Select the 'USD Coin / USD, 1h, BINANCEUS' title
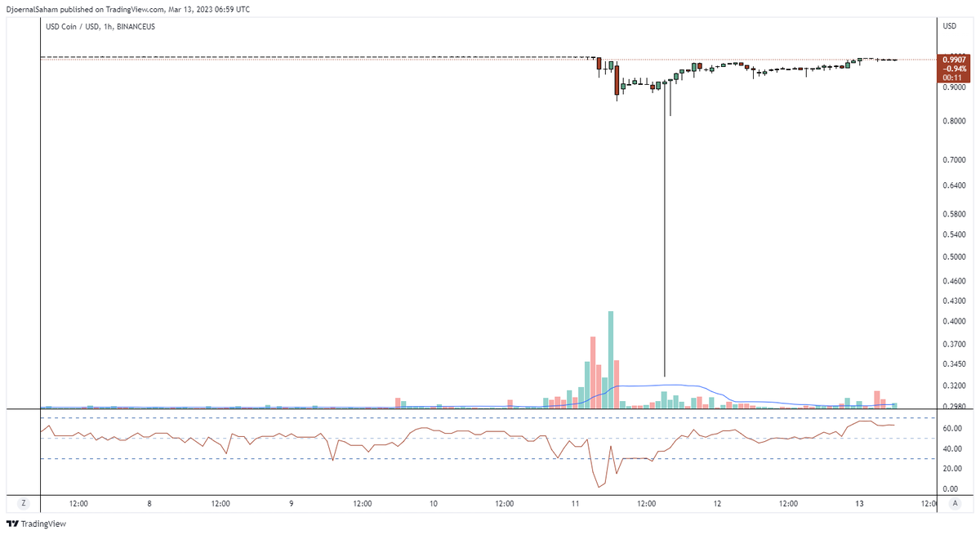Image resolution: width=980 pixels, height=535 pixels. [100, 26]
